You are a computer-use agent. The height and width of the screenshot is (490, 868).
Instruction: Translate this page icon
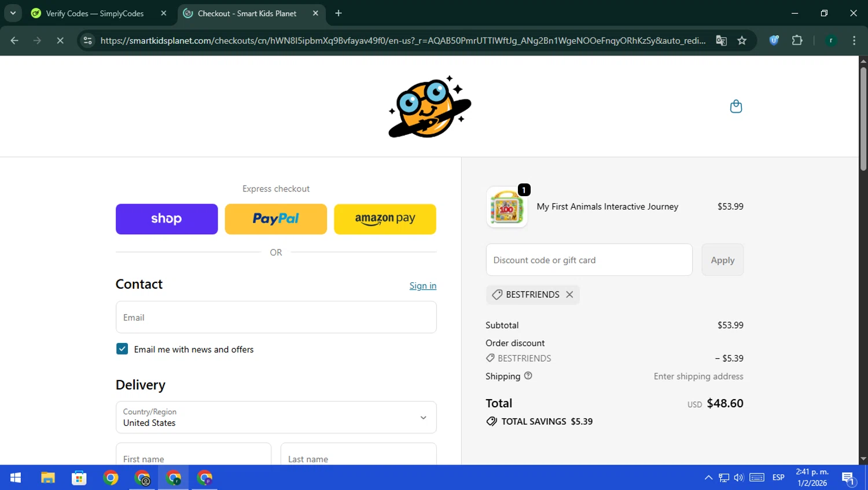pyautogui.click(x=721, y=40)
